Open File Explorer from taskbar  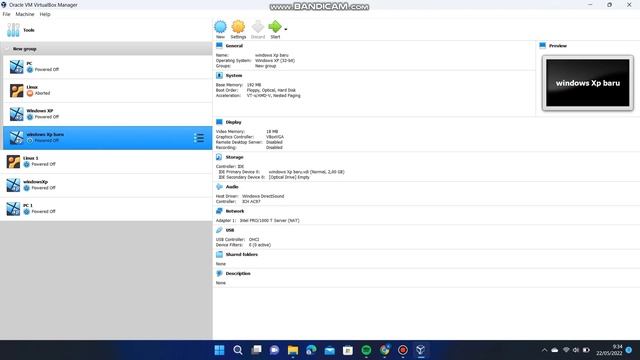(x=293, y=350)
